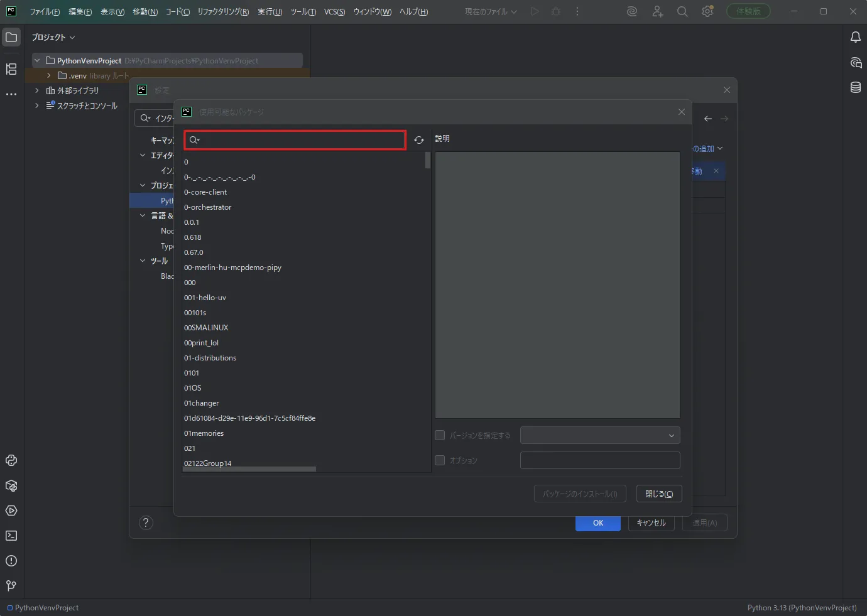Viewport: 867px width, 616px height.
Task: Click the IDE settings gear icon
Action: (707, 11)
